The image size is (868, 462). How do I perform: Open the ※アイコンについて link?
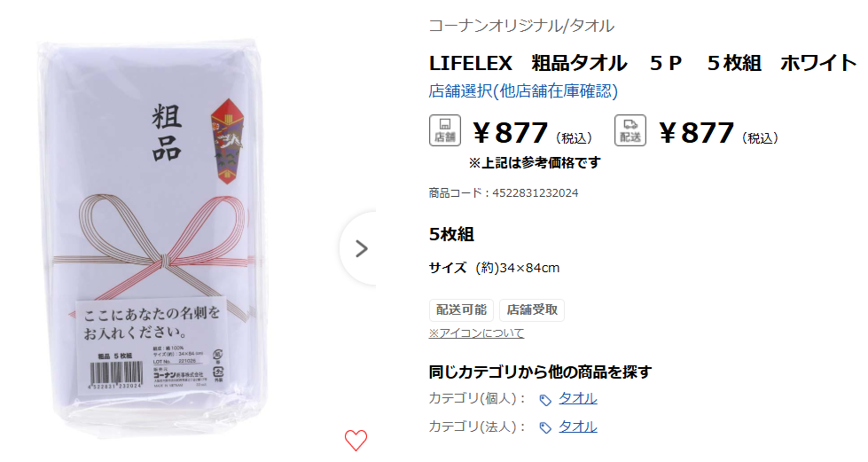tap(476, 333)
